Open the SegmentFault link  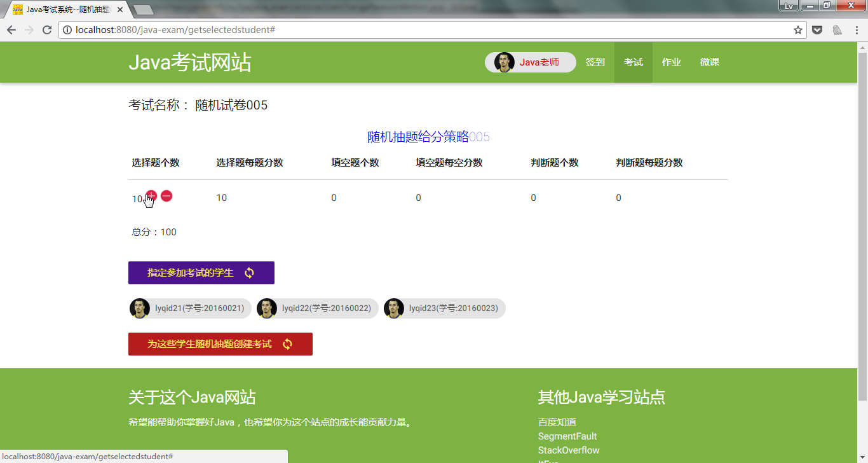pos(567,436)
